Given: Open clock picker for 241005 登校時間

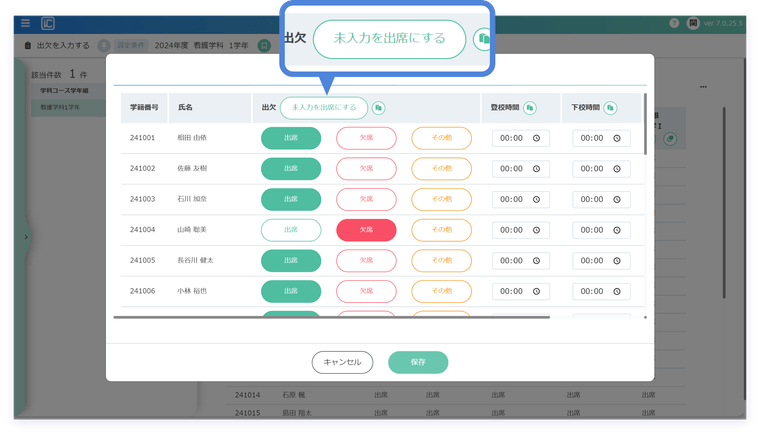Looking at the screenshot, I should tap(537, 261).
